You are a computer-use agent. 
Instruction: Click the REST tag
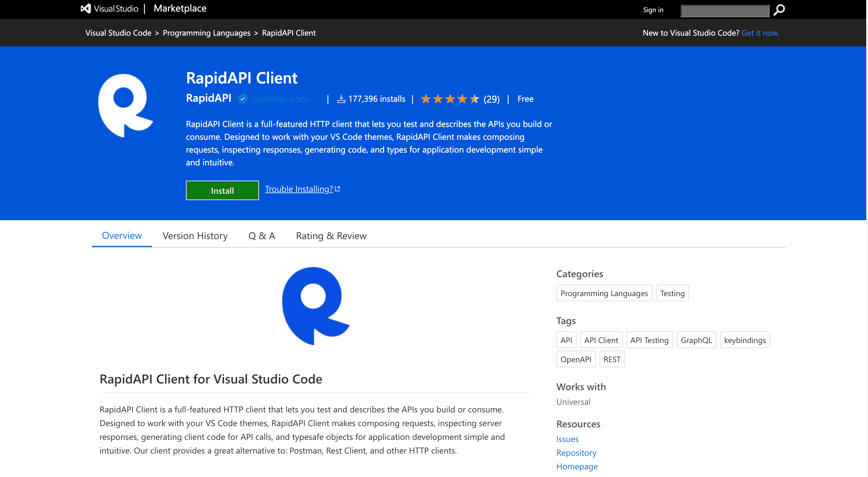[x=612, y=359]
